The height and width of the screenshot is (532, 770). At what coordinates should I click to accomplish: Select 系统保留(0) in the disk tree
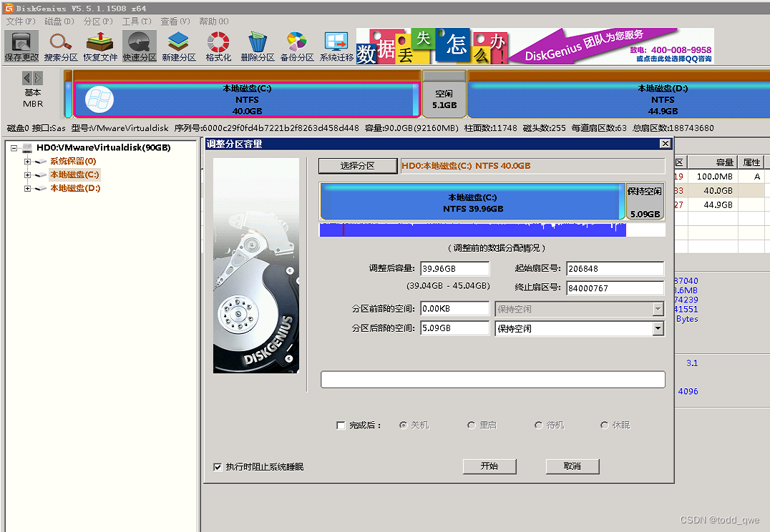[73, 161]
